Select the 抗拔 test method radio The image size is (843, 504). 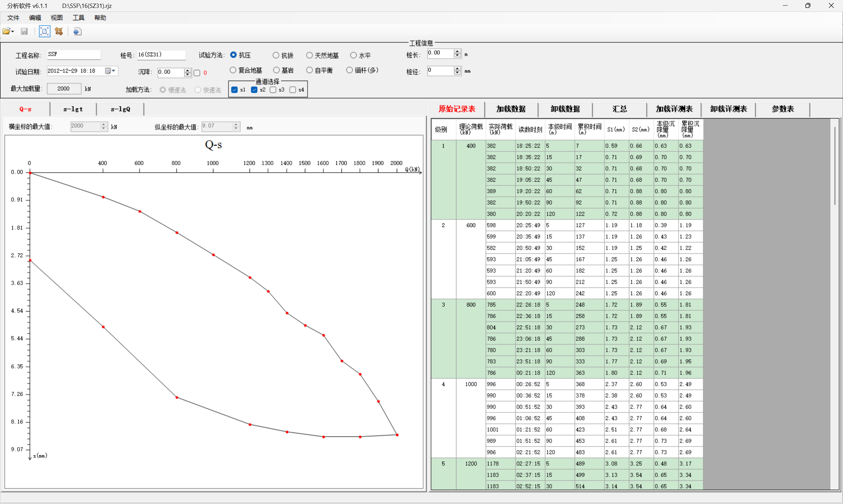(276, 55)
